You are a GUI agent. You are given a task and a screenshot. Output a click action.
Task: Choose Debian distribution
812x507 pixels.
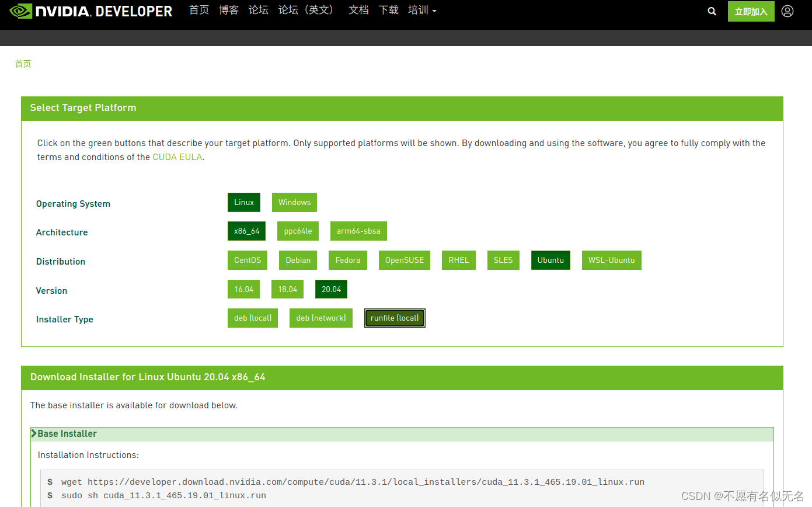(298, 261)
